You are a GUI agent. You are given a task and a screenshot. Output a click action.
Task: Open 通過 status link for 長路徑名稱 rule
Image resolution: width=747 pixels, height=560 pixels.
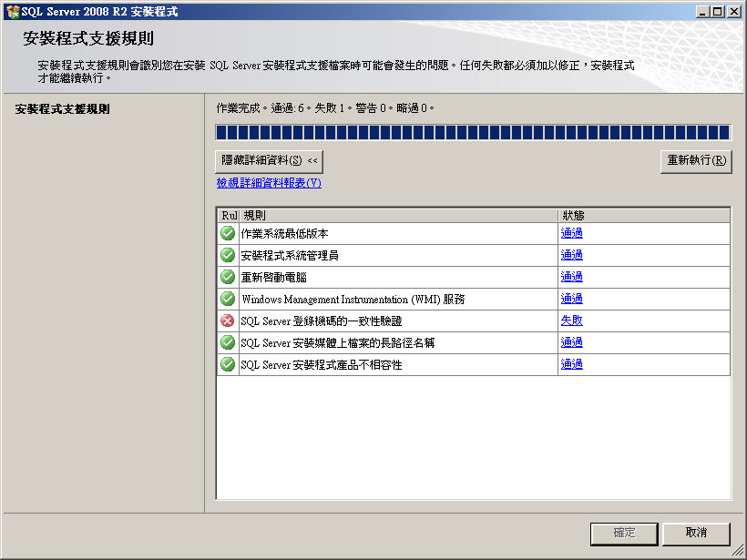point(572,342)
